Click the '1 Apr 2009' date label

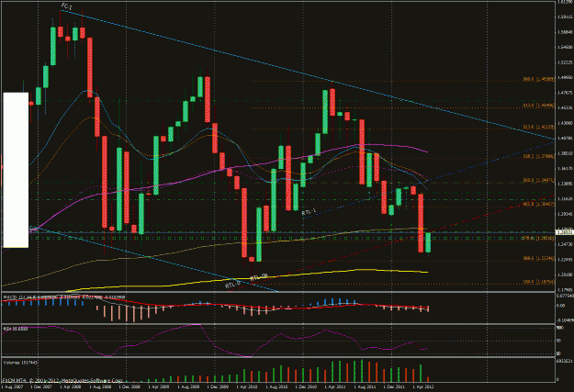159,386
